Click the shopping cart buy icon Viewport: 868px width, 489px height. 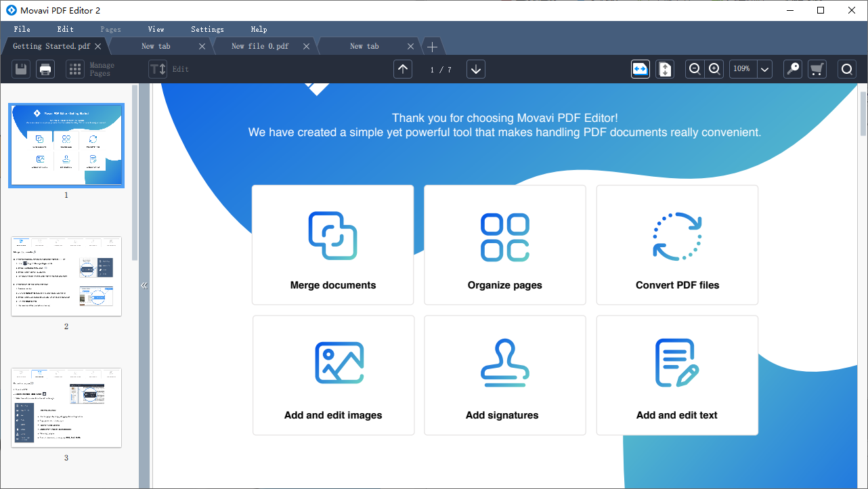click(x=817, y=69)
